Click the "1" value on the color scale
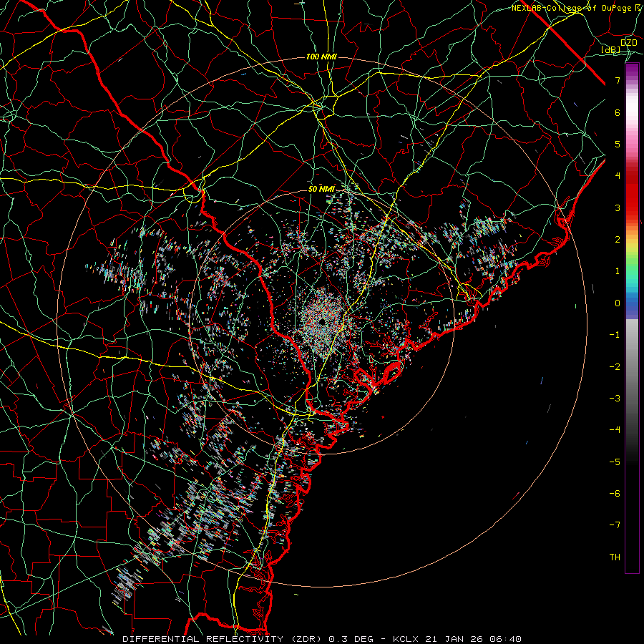644x644 pixels. (618, 271)
